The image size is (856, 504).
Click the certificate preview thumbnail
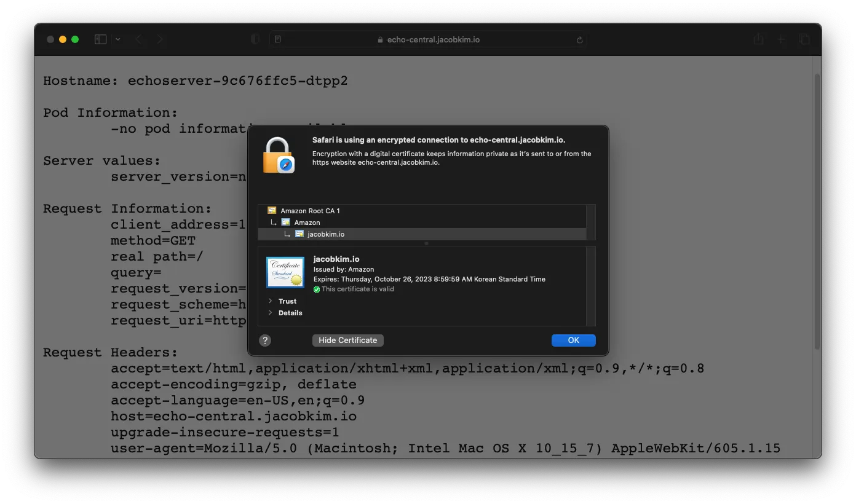click(x=285, y=272)
